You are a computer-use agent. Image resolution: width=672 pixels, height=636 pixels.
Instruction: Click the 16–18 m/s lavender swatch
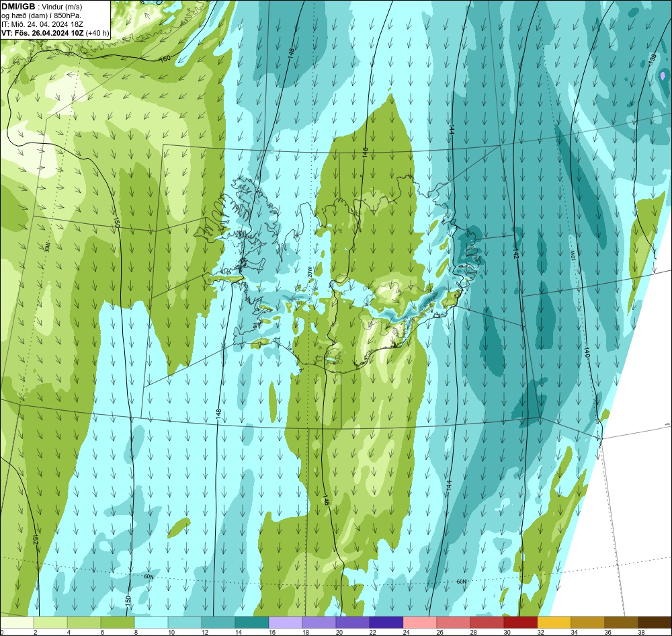[286, 623]
